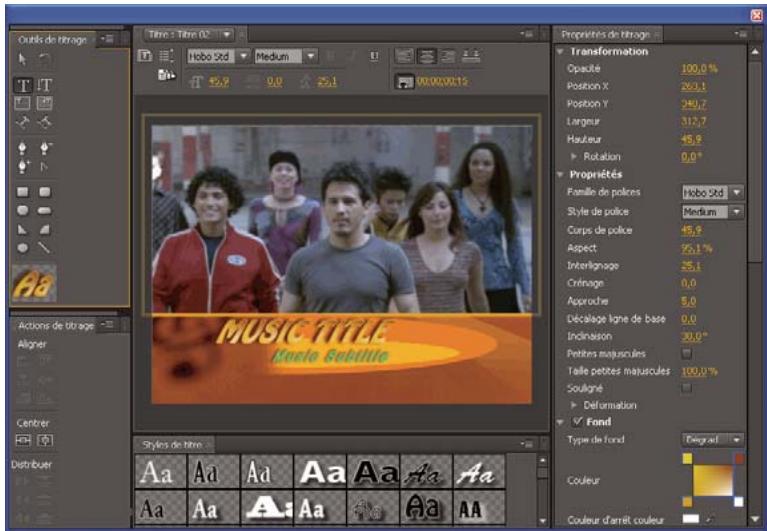Image resolution: width=767 pixels, height=531 pixels.
Task: Click the Inclinaison value 30,0°
Action: tap(694, 336)
